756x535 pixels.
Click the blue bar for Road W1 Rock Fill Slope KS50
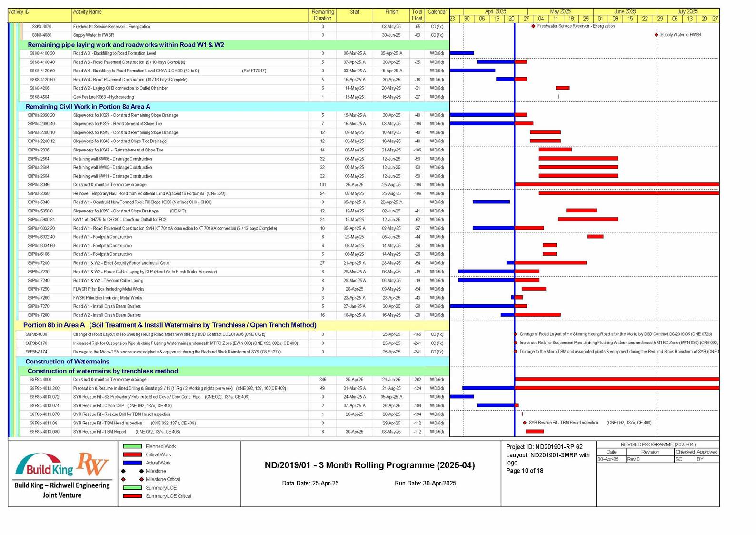(491, 202)
